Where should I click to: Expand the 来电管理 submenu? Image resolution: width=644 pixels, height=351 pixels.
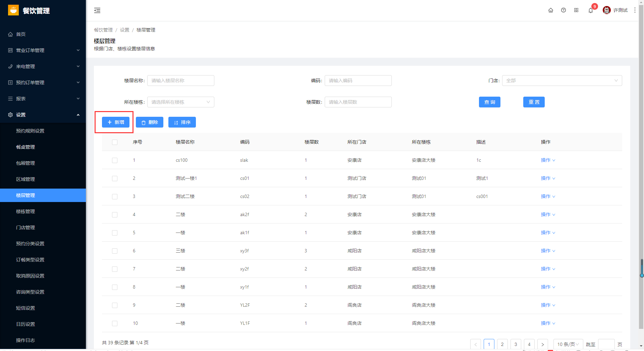click(78, 66)
